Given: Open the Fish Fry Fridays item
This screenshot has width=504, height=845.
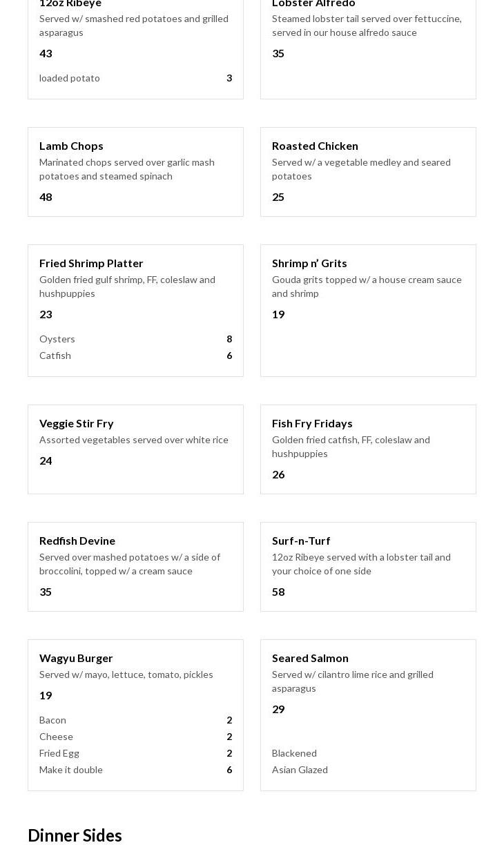Looking at the screenshot, I should click(x=312, y=423).
